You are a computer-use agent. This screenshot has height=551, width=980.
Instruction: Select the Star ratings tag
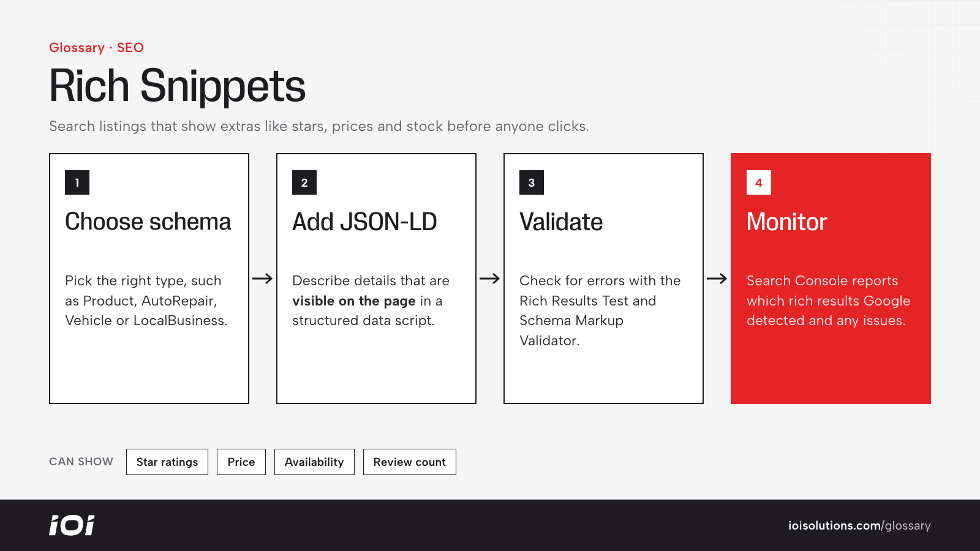click(x=167, y=462)
